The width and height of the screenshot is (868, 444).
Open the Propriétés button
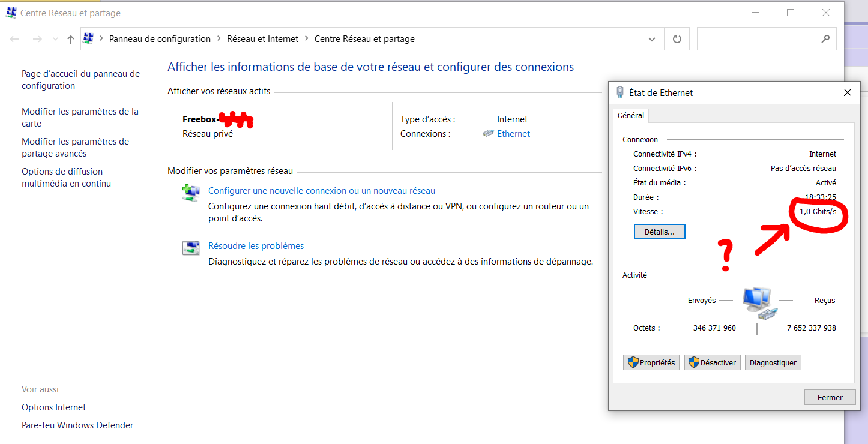651,362
